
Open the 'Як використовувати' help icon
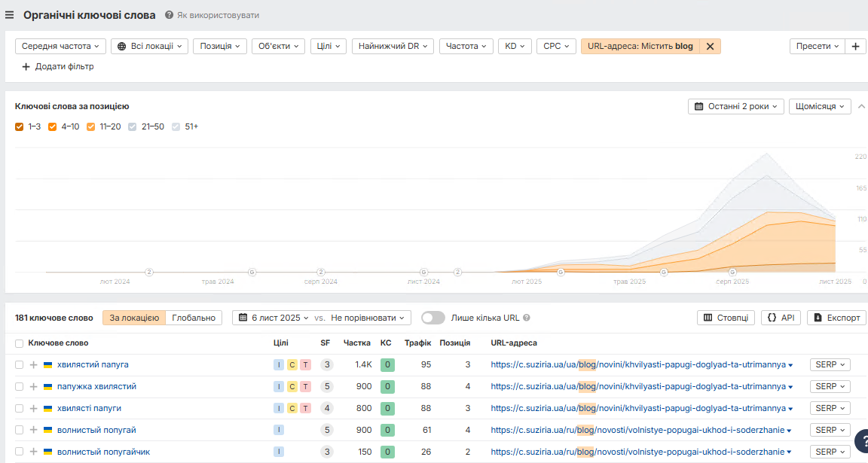tap(169, 15)
